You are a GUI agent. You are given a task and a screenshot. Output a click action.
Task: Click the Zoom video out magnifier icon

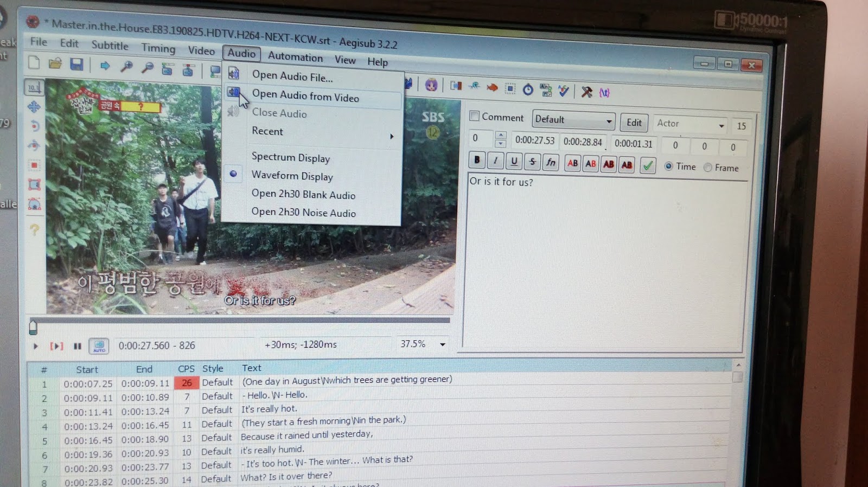click(x=147, y=67)
